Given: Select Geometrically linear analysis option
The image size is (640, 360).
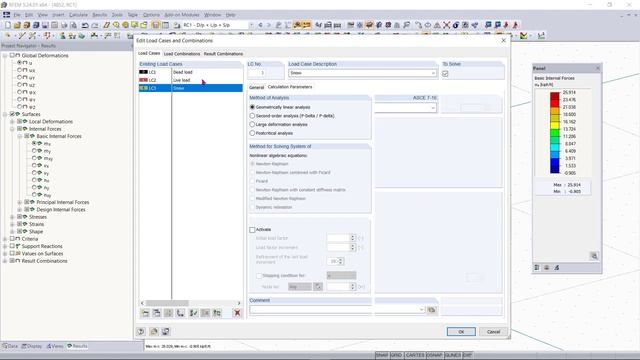Looking at the screenshot, I should [x=252, y=107].
